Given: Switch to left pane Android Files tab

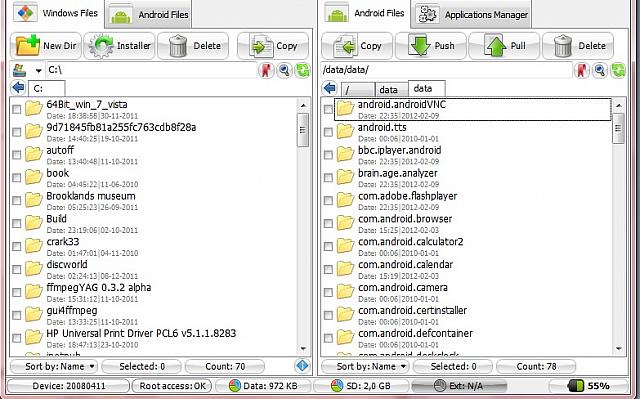Looking at the screenshot, I should point(149,14).
